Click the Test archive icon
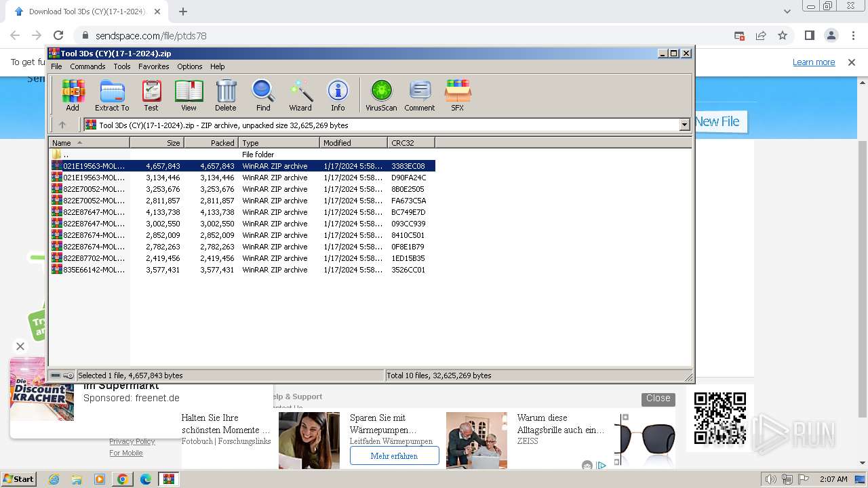 (x=151, y=95)
